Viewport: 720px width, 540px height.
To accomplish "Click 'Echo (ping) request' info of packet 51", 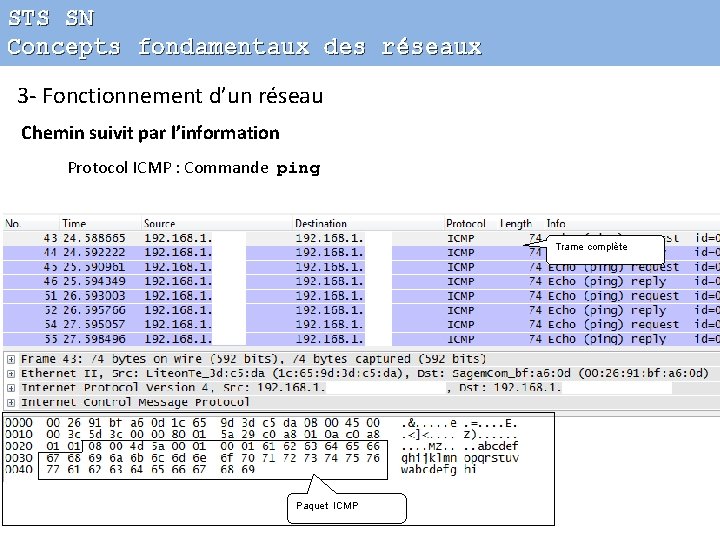I will (x=613, y=296).
